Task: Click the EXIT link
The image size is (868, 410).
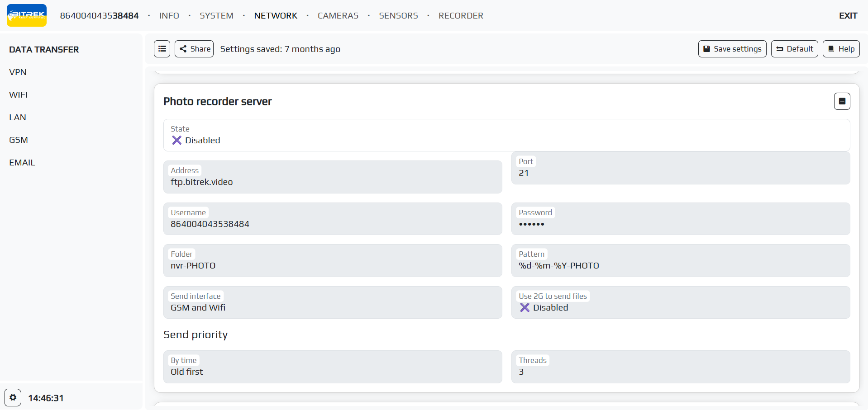Action: pos(848,16)
